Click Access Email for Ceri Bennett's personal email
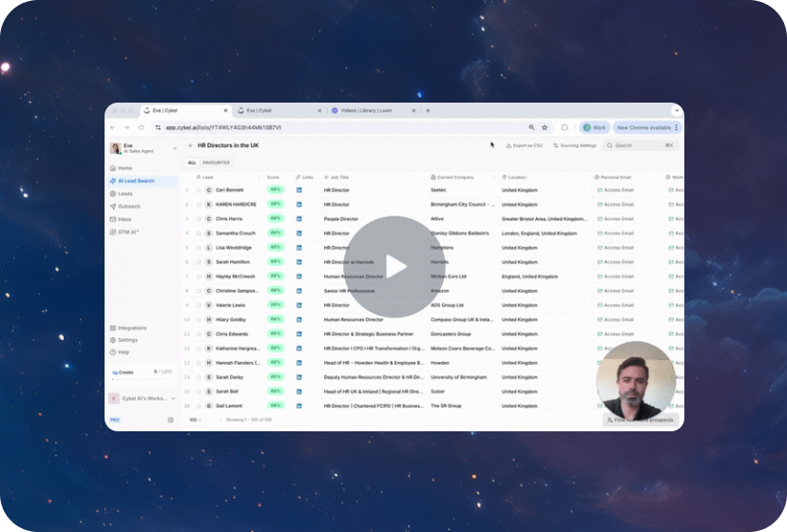This screenshot has width=787, height=532. [x=615, y=190]
